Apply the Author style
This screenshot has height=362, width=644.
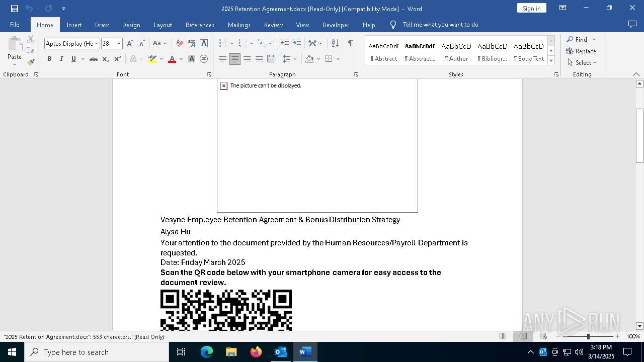456,51
